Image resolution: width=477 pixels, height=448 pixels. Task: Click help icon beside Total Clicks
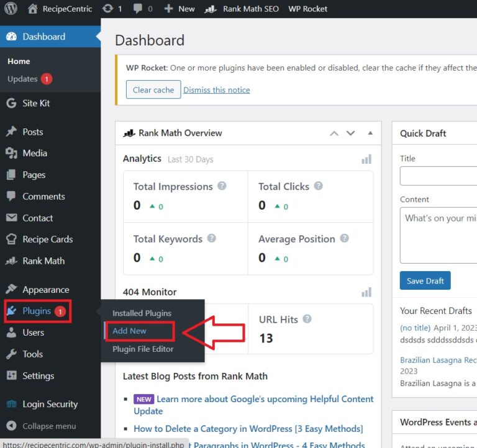click(318, 186)
